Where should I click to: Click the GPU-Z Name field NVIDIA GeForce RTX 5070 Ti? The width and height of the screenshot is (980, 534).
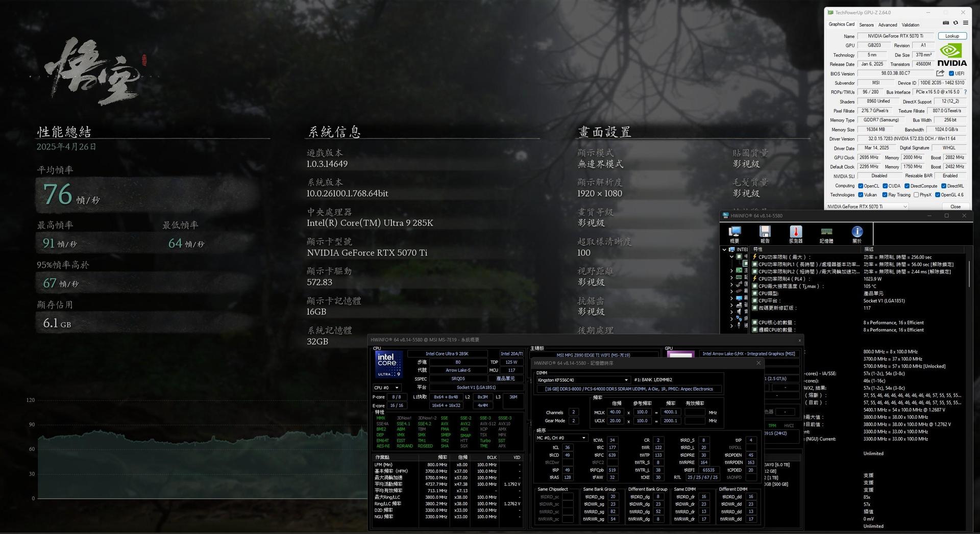coord(895,36)
